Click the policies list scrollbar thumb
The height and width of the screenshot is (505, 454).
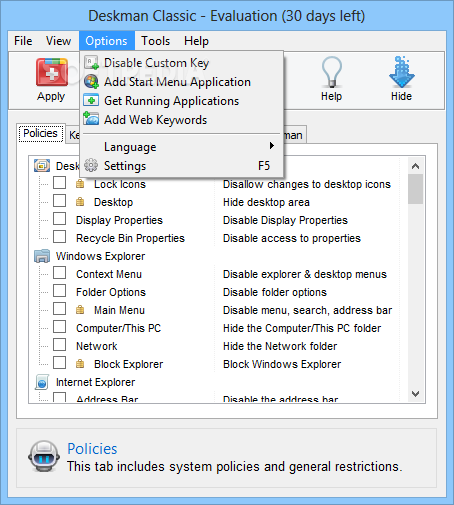(x=415, y=189)
